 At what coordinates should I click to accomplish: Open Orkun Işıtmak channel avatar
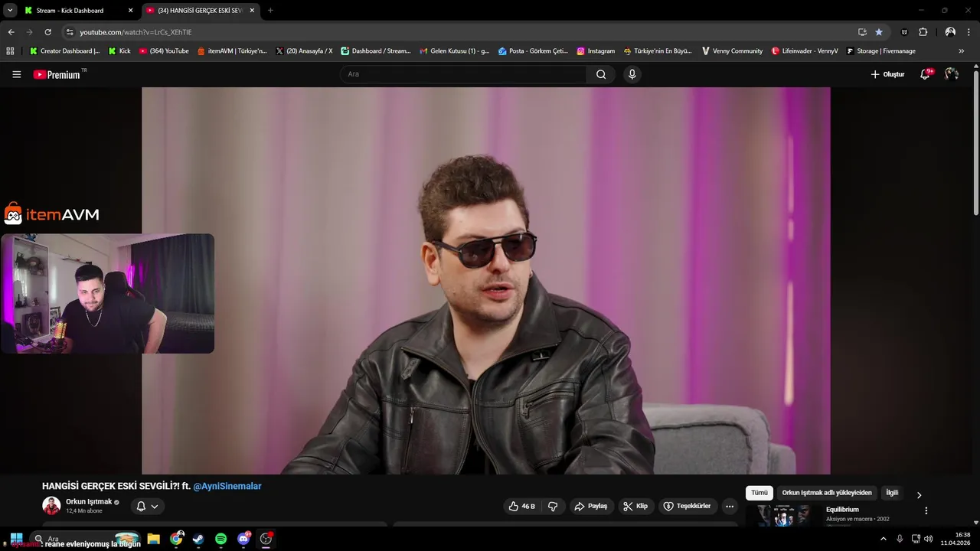click(51, 506)
